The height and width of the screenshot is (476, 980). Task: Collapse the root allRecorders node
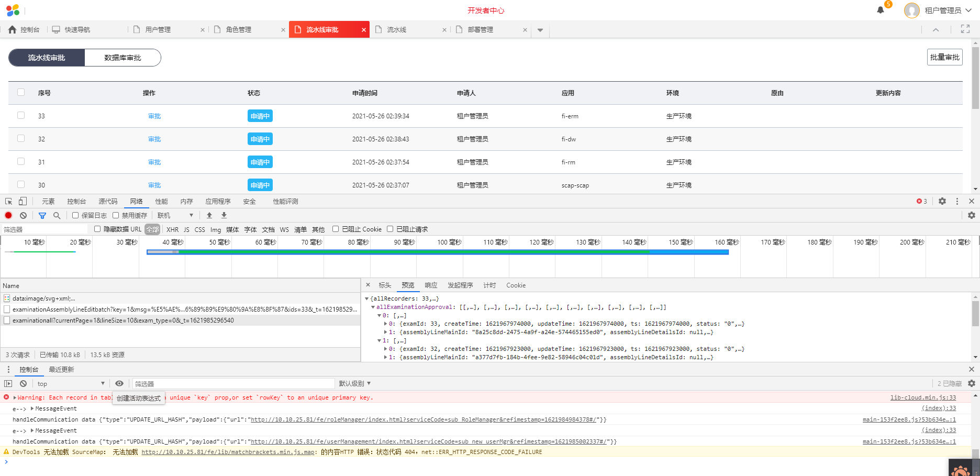pyautogui.click(x=366, y=299)
